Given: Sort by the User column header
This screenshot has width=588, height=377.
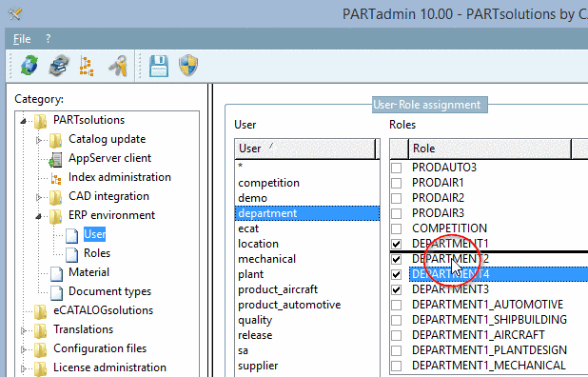Looking at the screenshot, I should (x=304, y=149).
